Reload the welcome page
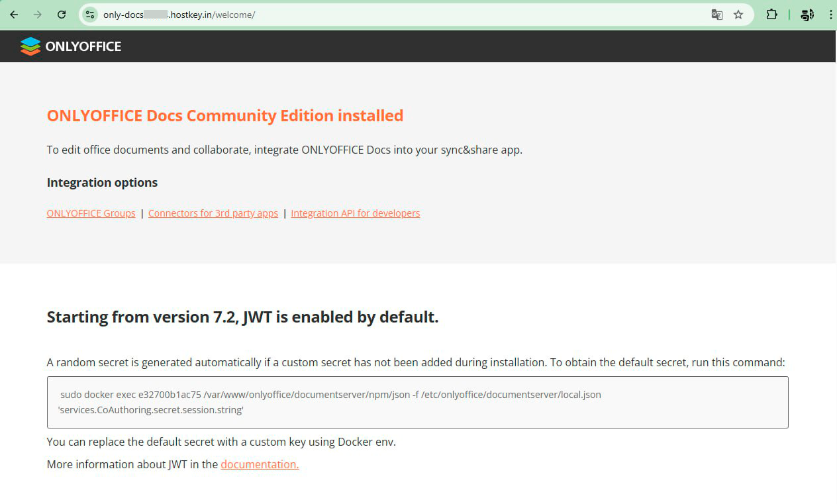 pyautogui.click(x=62, y=15)
